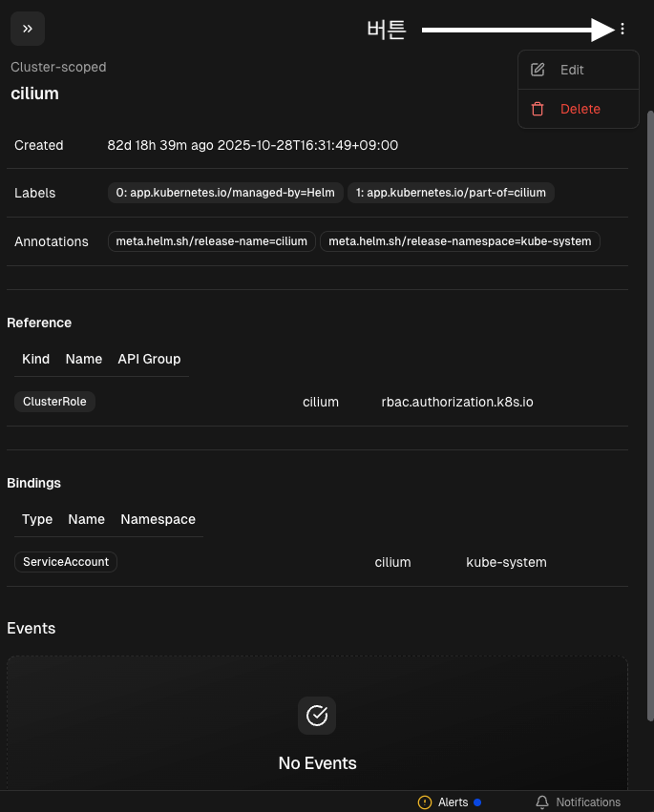Click the managed-by=Helm label chip
The image size is (654, 812).
pos(225,193)
